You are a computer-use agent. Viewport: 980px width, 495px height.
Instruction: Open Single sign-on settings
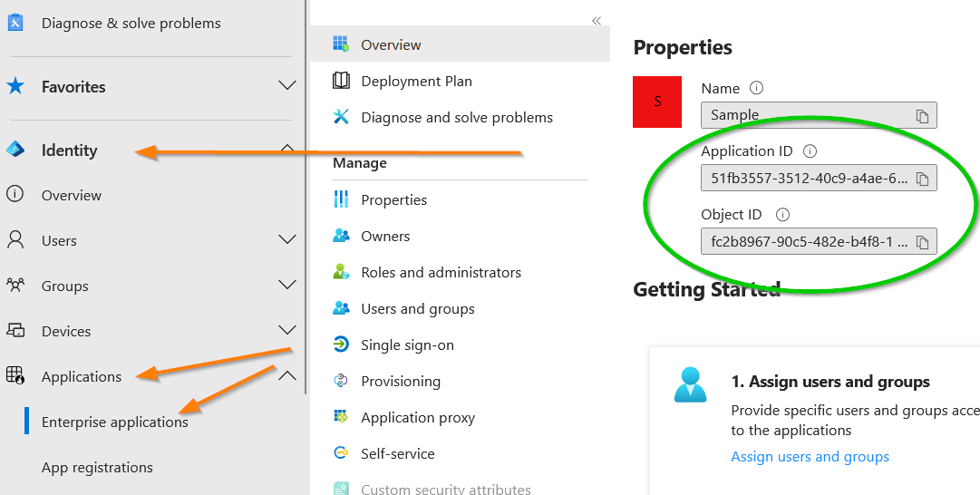(407, 345)
